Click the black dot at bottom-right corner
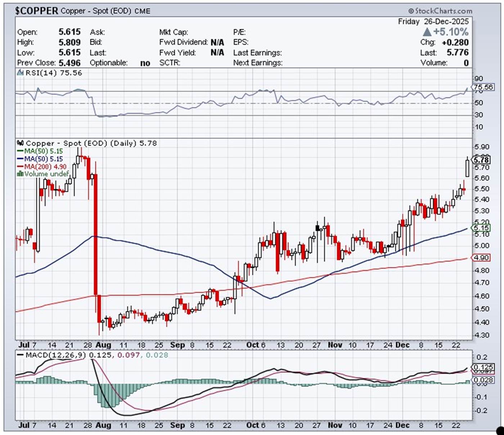 (x=500, y=430)
